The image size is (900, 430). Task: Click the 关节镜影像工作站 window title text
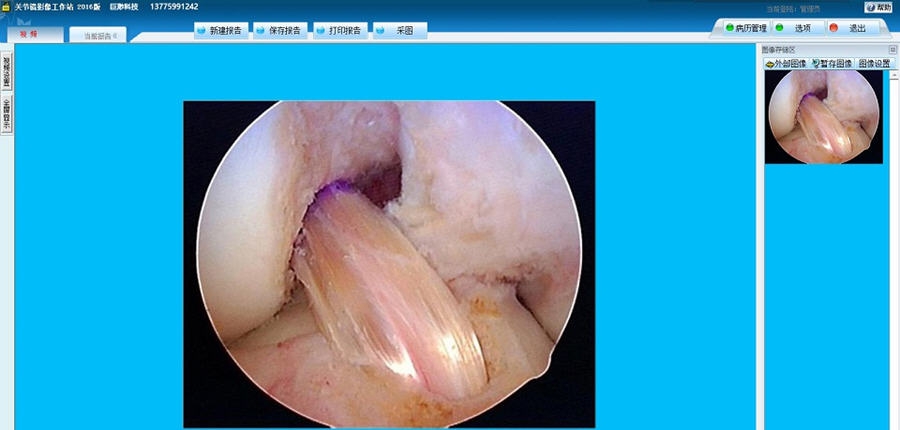[x=44, y=7]
